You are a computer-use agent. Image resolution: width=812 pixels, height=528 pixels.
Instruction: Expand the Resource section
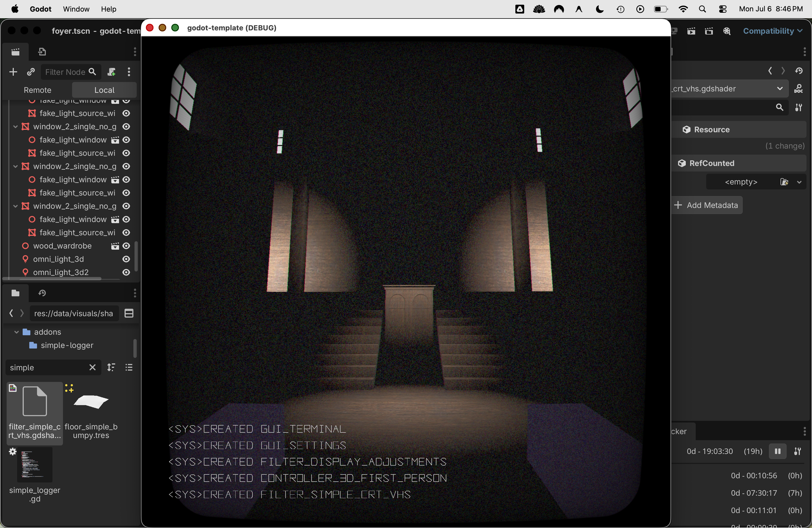(739, 130)
